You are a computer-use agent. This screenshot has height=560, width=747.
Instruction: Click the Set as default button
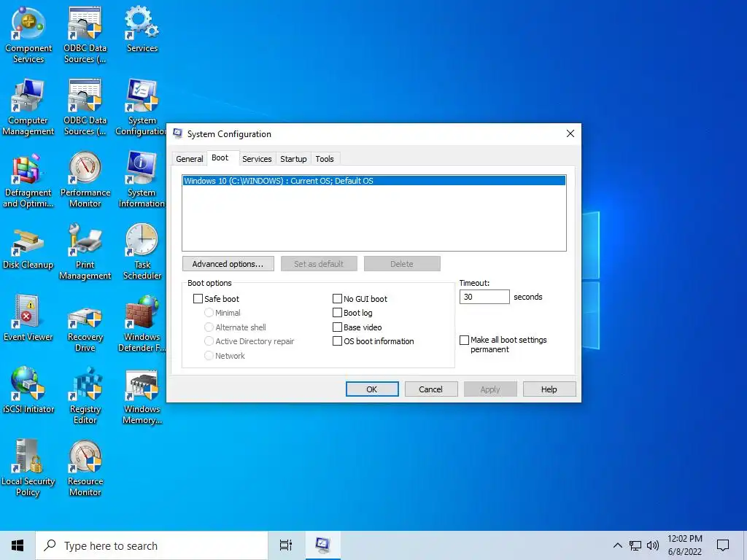319,264
